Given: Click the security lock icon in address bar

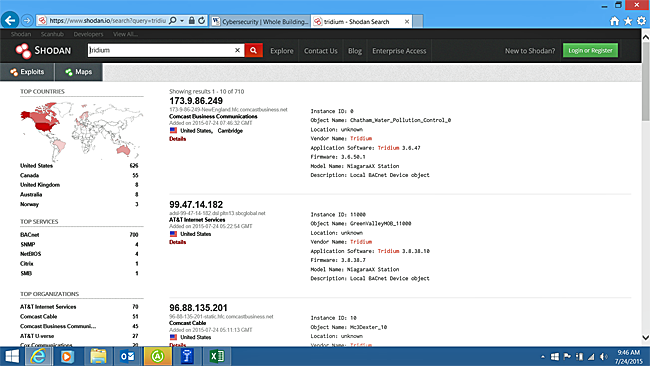Looking at the screenshot, I should pos(192,20).
